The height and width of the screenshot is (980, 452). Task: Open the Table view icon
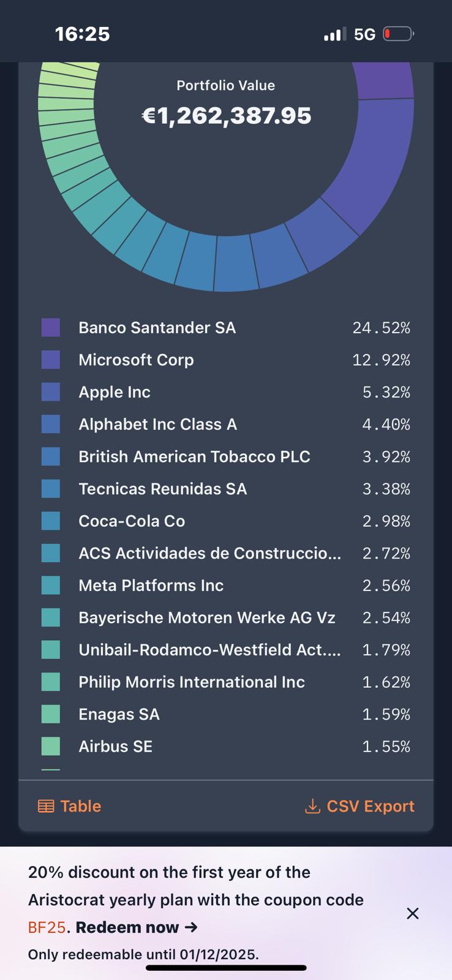click(x=46, y=806)
